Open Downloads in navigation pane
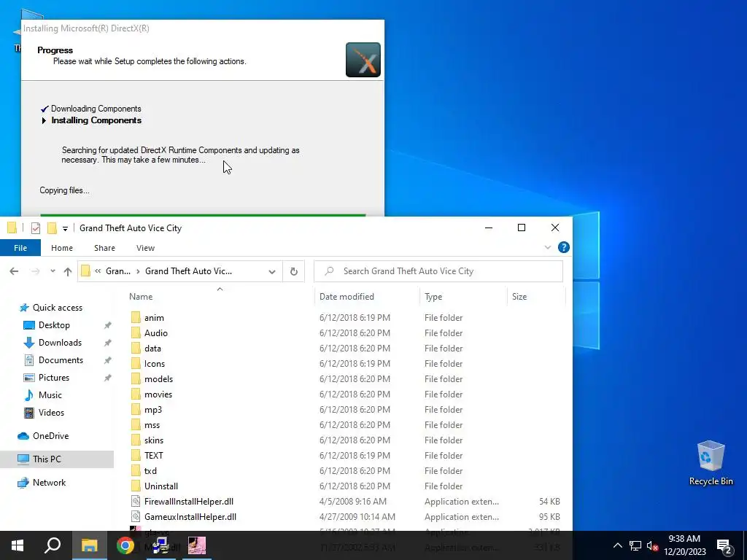The image size is (747, 560). click(x=60, y=343)
